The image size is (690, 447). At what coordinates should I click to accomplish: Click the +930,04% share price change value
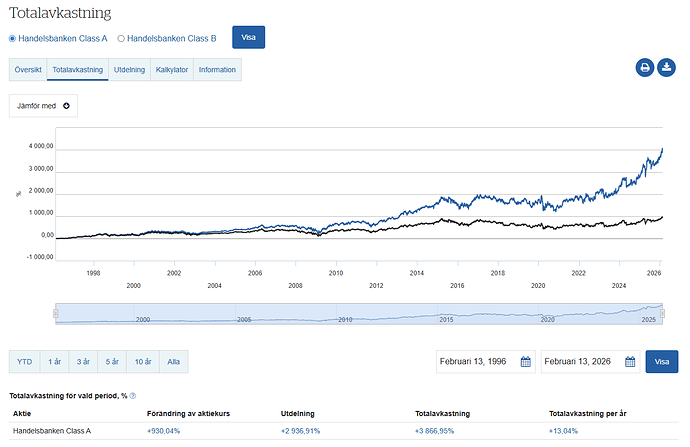point(163,431)
